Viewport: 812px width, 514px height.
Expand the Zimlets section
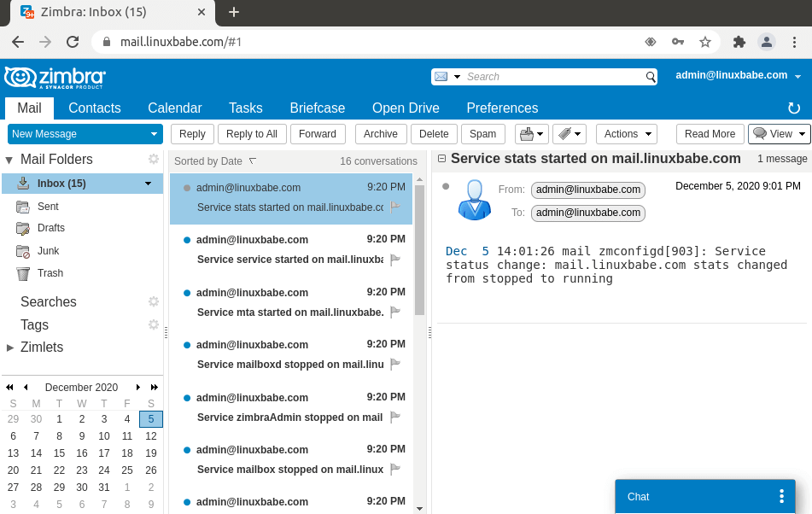point(9,348)
